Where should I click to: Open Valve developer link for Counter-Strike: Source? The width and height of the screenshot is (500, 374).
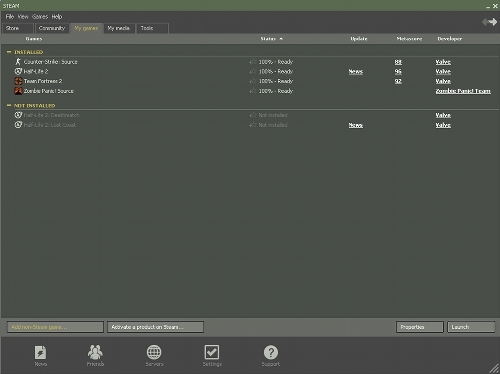pos(443,62)
